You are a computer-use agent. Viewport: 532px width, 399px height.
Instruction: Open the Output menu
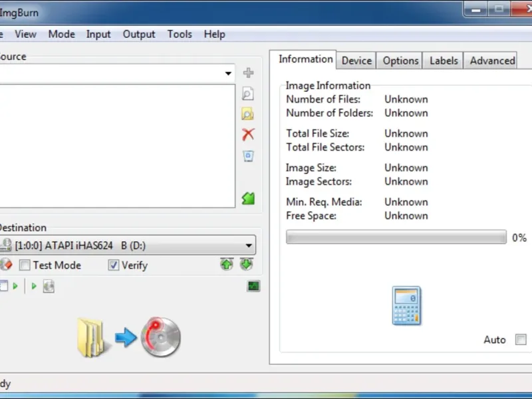139,35
